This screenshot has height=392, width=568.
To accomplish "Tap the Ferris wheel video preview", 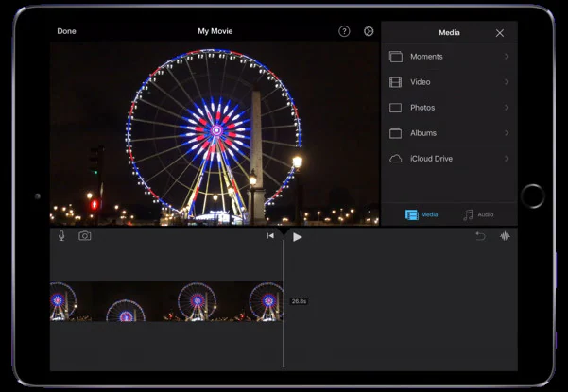I will (215, 133).
